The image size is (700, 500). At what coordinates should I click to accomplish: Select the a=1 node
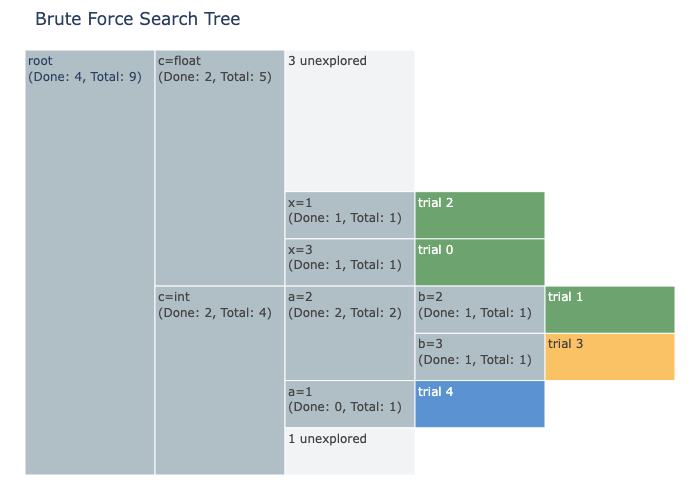pos(350,404)
